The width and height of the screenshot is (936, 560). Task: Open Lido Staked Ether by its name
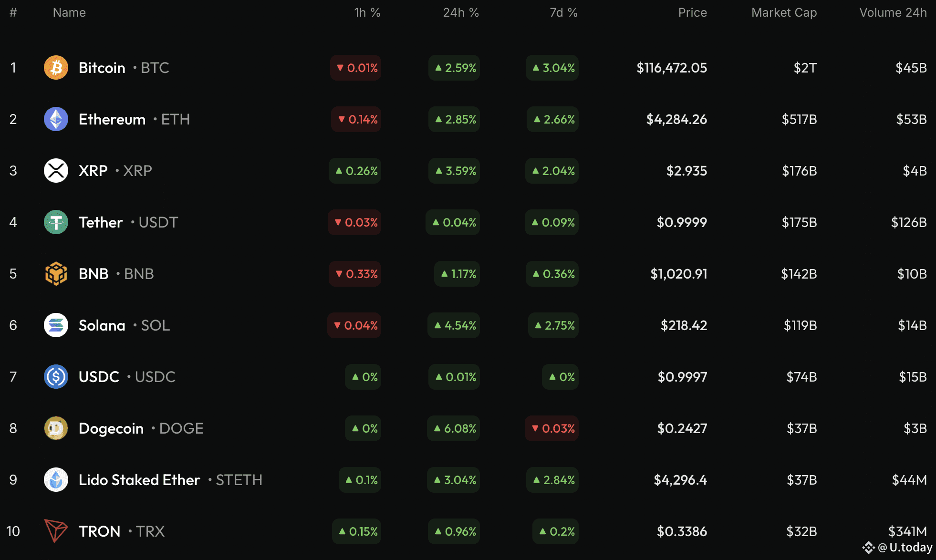click(x=139, y=479)
